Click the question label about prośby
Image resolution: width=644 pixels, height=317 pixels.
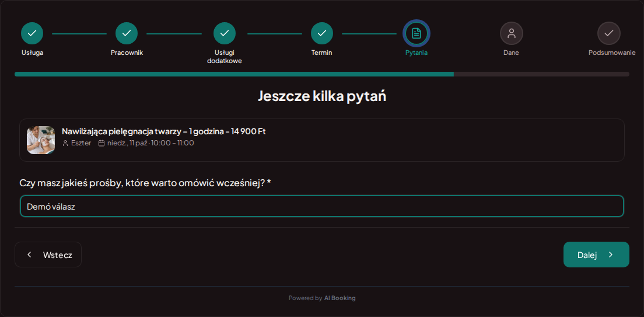(145, 183)
